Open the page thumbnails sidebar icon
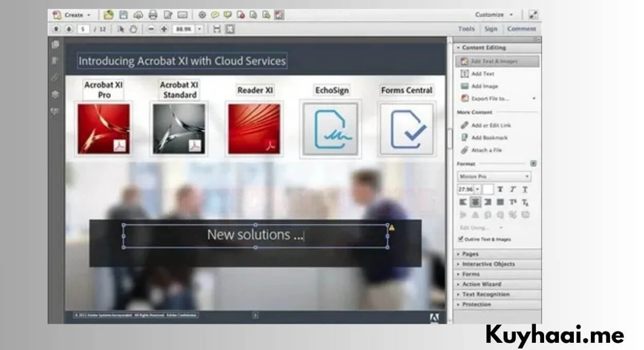Image resolution: width=644 pixels, height=350 pixels. pos(55,45)
